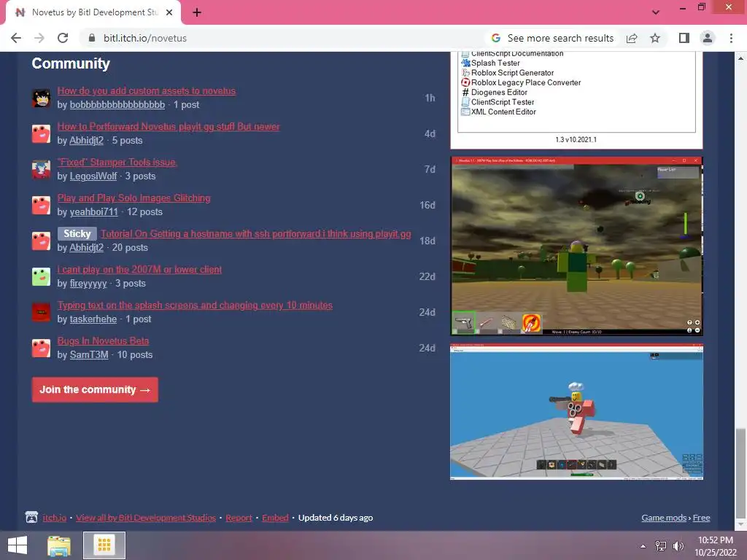Click the padlock site info icon

92,38
